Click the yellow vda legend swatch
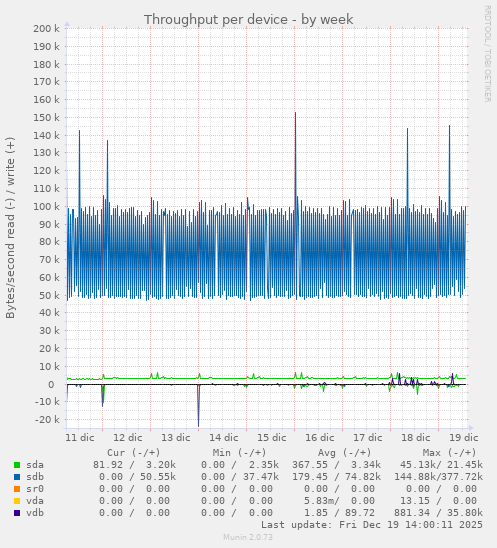This screenshot has width=497, height=548. [x=17, y=501]
